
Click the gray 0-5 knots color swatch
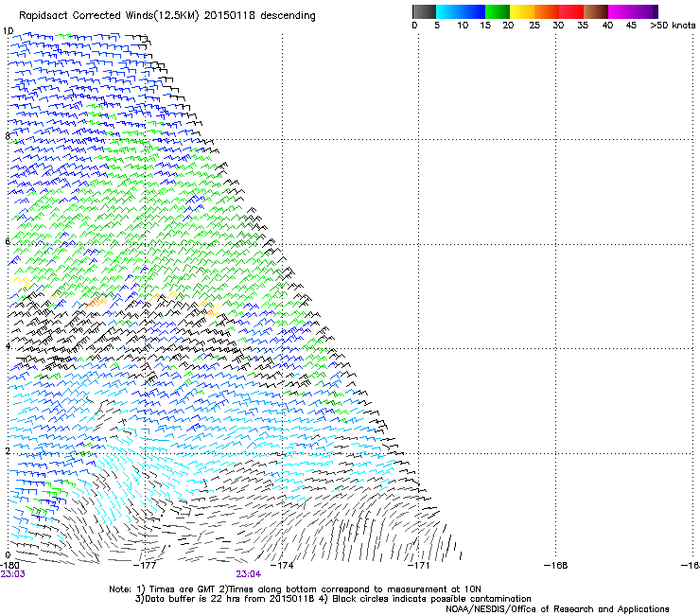click(x=424, y=11)
